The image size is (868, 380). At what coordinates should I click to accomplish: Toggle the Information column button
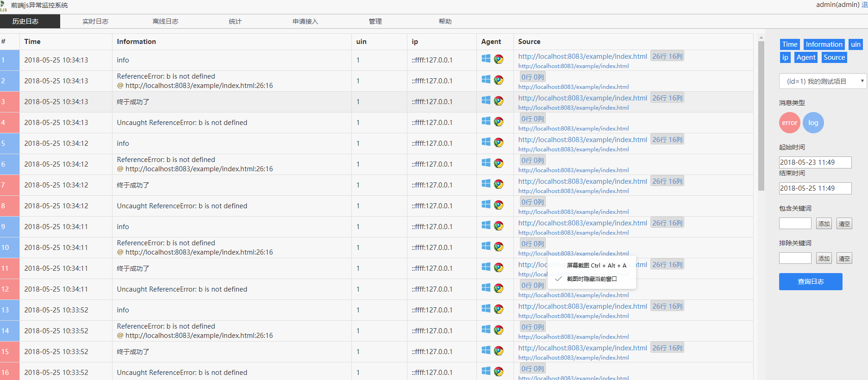(x=824, y=44)
